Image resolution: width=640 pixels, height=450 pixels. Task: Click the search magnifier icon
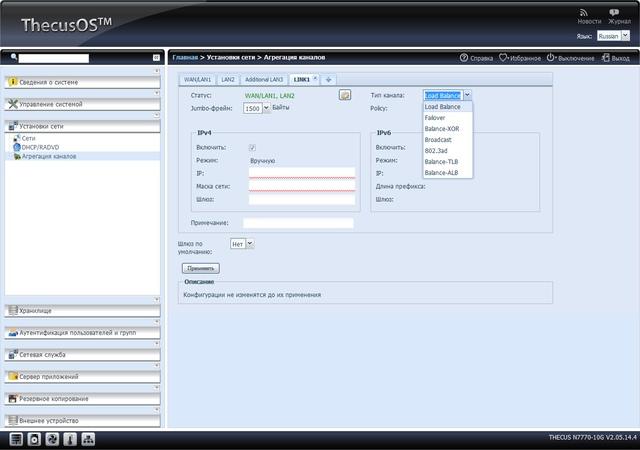pyautogui.click(x=14, y=57)
